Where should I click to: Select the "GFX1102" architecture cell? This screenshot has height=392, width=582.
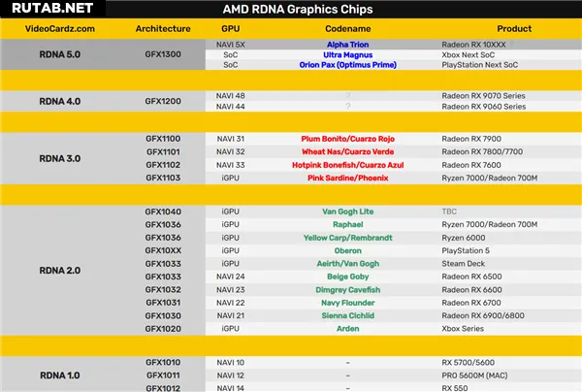pyautogui.click(x=163, y=165)
